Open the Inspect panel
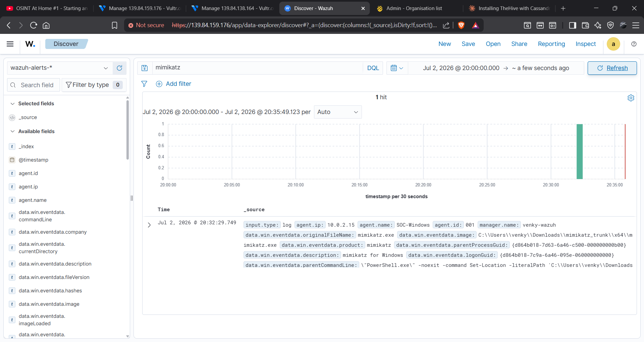This screenshot has width=644, height=342. point(586,44)
